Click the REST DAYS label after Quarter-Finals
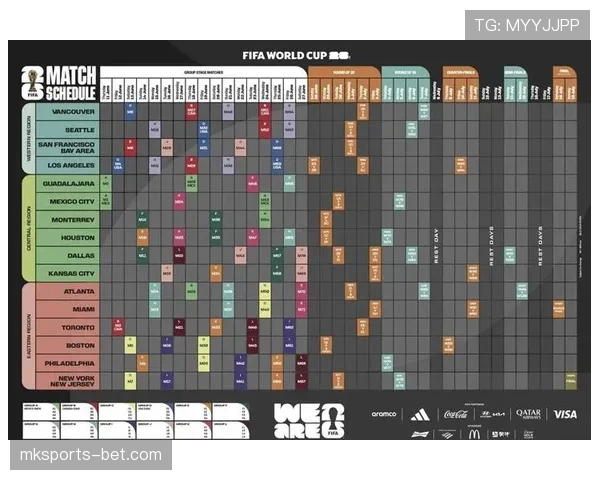600x480 pixels. (491, 246)
